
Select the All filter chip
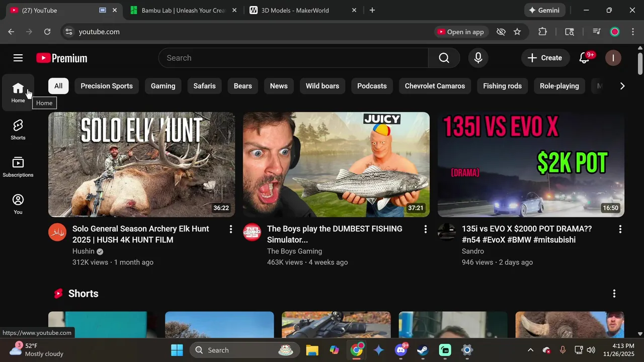58,86
